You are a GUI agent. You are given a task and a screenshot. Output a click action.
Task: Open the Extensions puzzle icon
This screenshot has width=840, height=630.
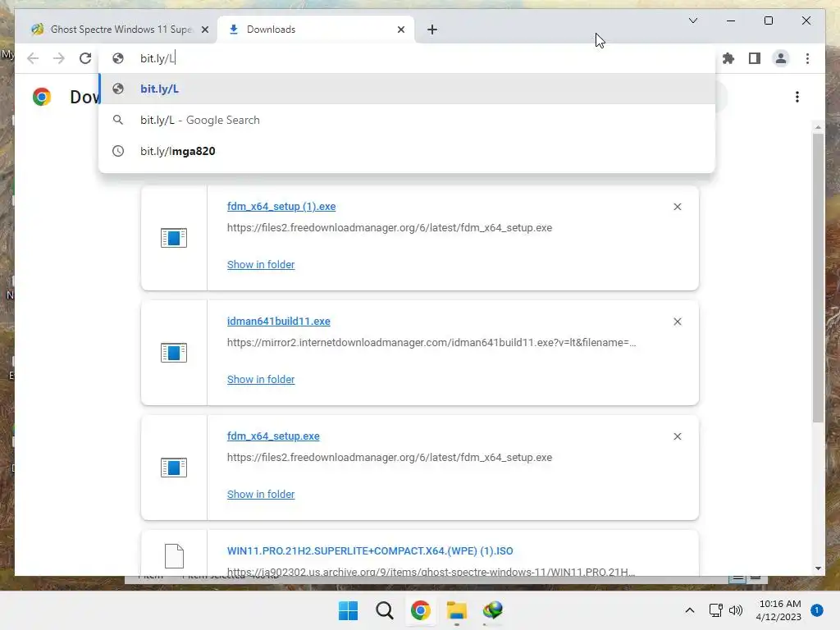[x=728, y=58]
